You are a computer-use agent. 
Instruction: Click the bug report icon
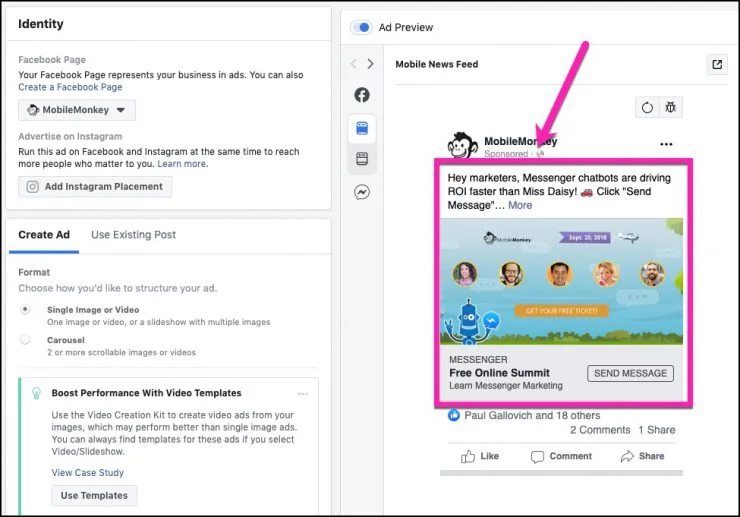671,108
